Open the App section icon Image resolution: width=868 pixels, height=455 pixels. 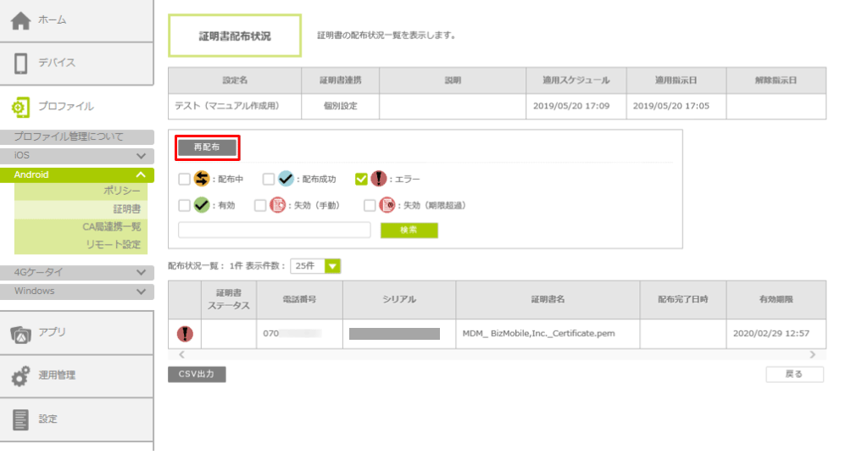coord(20,333)
